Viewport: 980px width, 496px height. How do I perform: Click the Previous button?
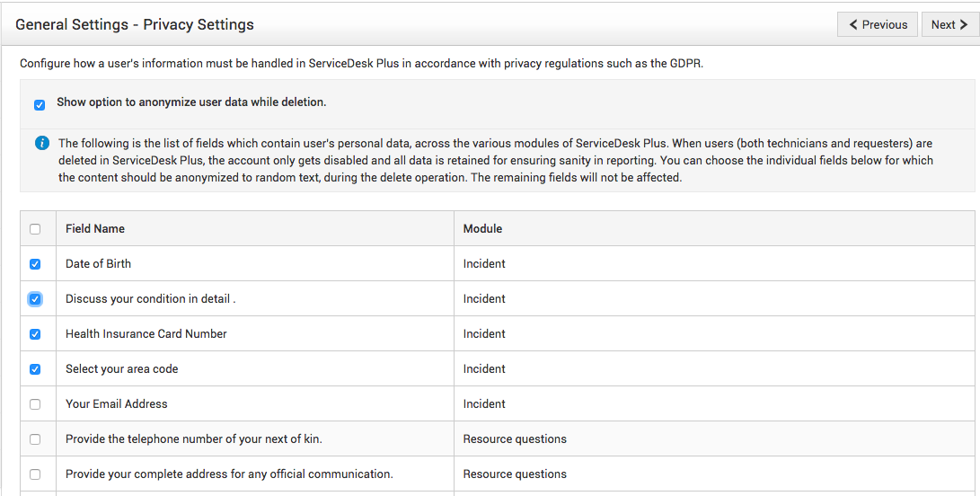point(878,24)
